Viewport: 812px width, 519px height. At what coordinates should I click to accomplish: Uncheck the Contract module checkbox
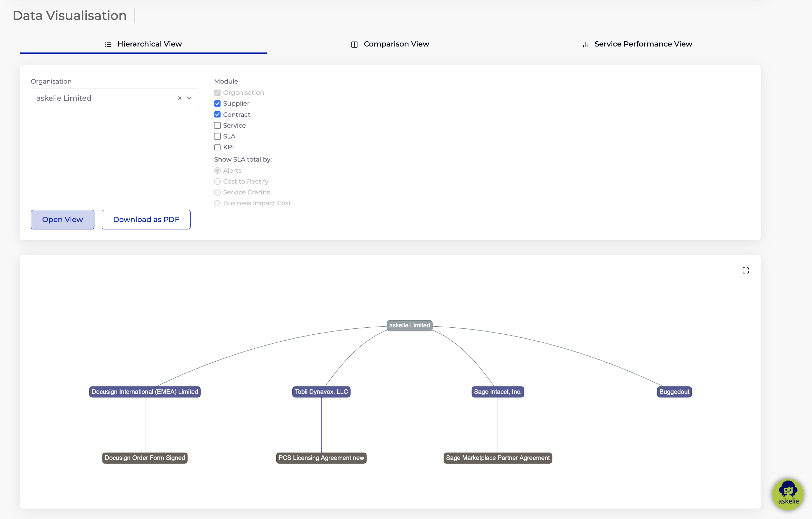click(x=218, y=114)
